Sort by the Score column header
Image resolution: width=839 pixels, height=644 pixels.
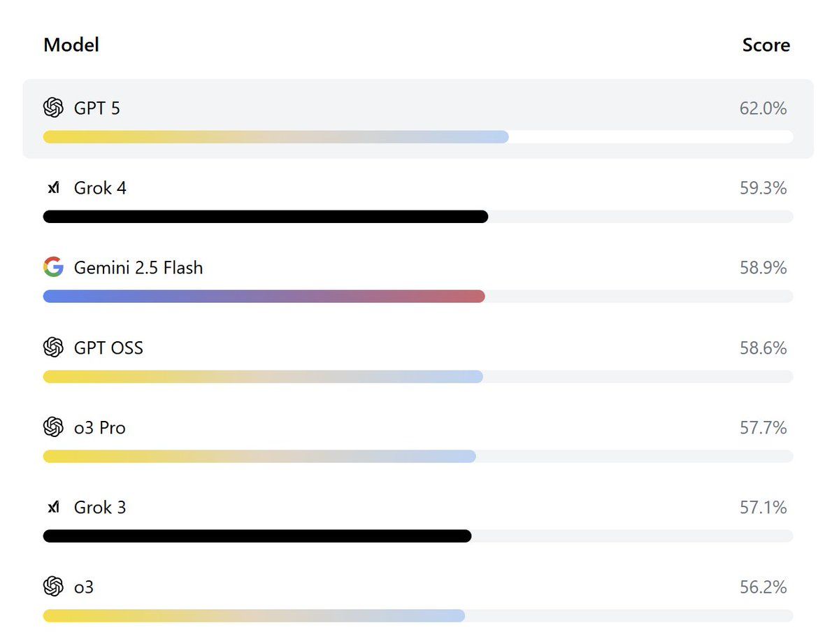766,45
